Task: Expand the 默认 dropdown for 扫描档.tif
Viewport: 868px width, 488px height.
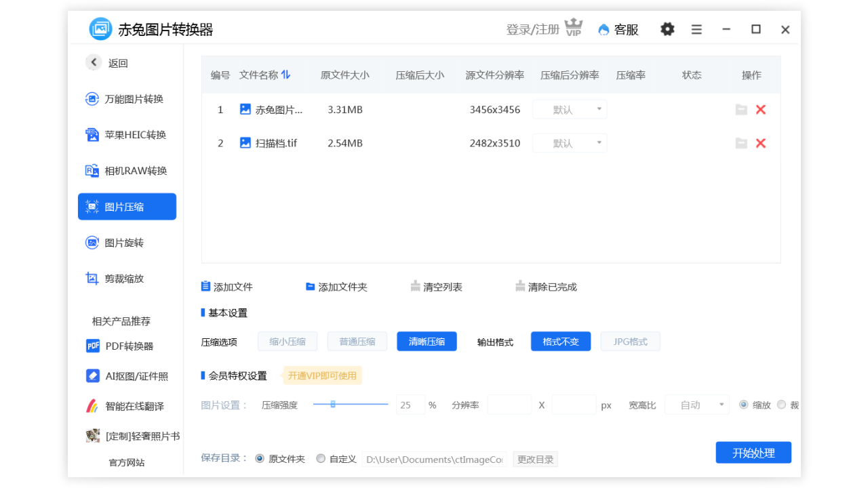Action: coord(570,142)
